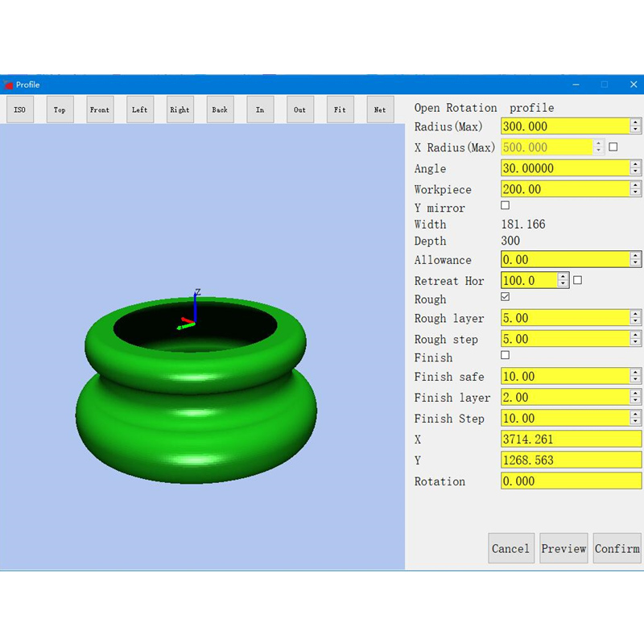Select the Top view button
The width and height of the screenshot is (644, 644).
60,109
